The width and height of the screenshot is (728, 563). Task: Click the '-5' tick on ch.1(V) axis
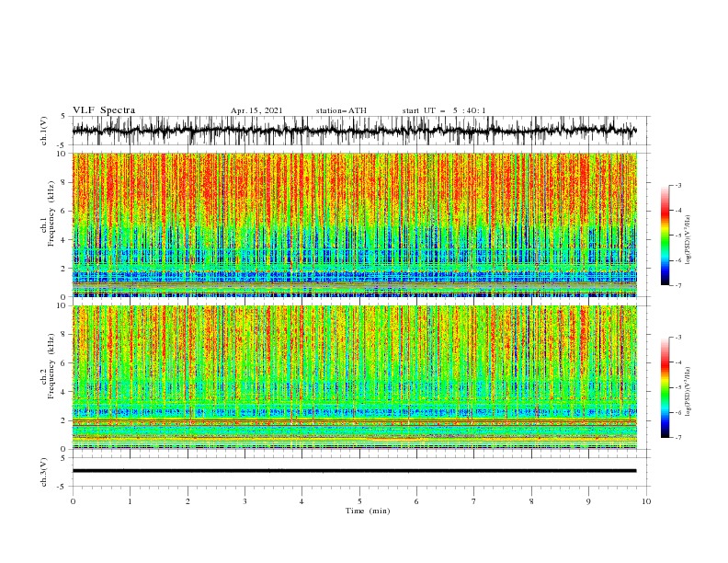coord(62,145)
